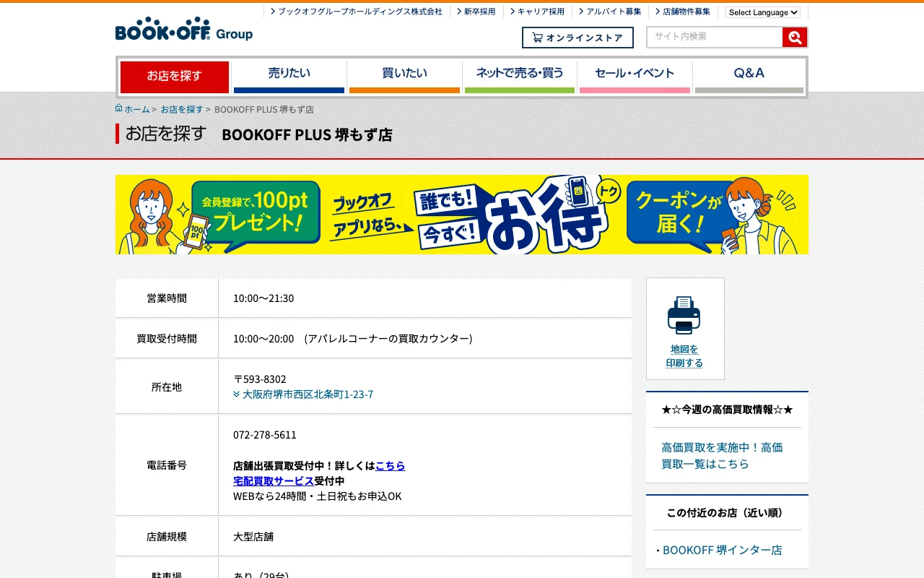Click the phone number 072-278-5611

[265, 435]
